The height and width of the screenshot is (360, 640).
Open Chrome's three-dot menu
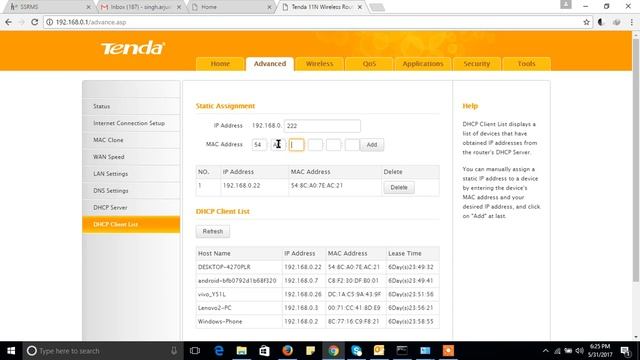pyautogui.click(x=632, y=22)
